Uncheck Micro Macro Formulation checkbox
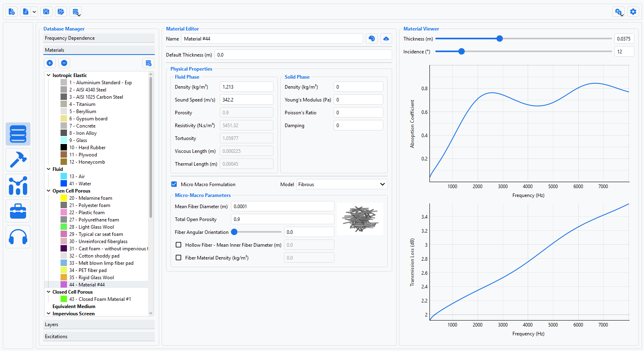The image size is (644, 351). click(x=174, y=184)
